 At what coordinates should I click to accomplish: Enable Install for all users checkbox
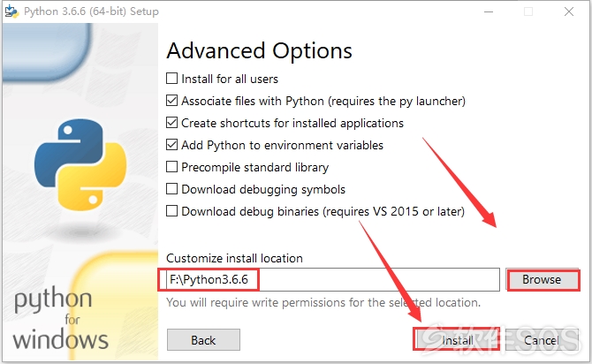click(x=171, y=79)
